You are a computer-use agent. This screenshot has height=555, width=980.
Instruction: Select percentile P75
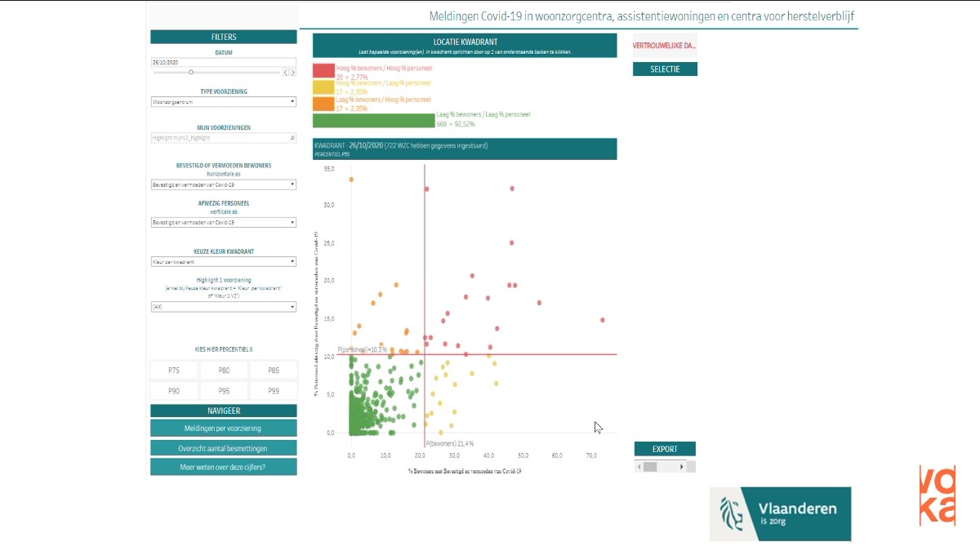pos(174,371)
